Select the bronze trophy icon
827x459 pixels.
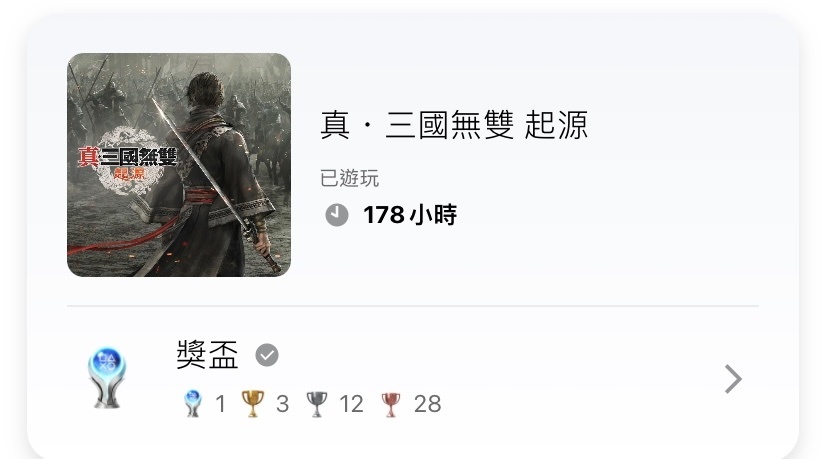click(391, 405)
